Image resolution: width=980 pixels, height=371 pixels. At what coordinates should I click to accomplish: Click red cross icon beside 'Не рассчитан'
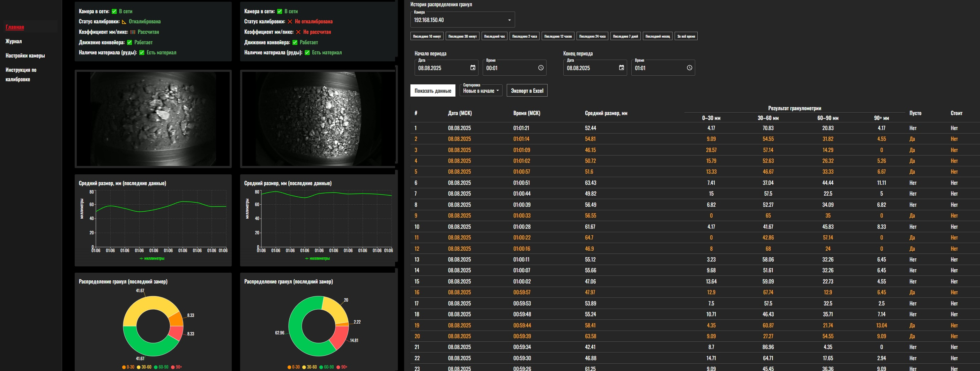click(298, 32)
